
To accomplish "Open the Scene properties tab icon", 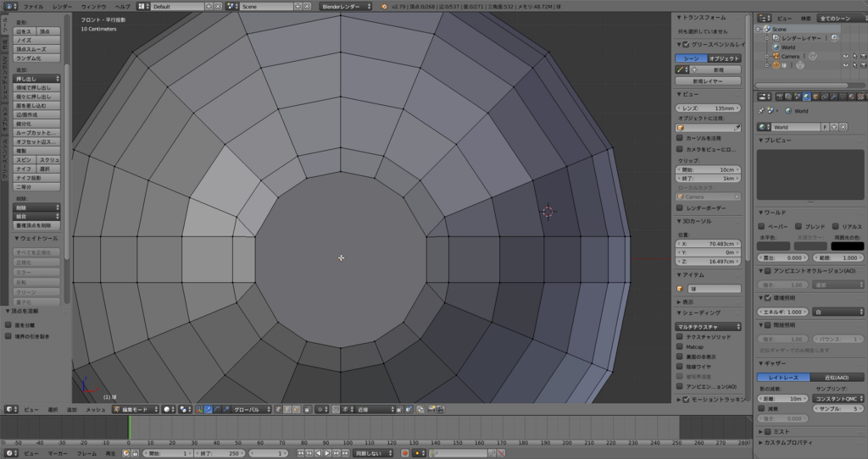I will pos(798,97).
